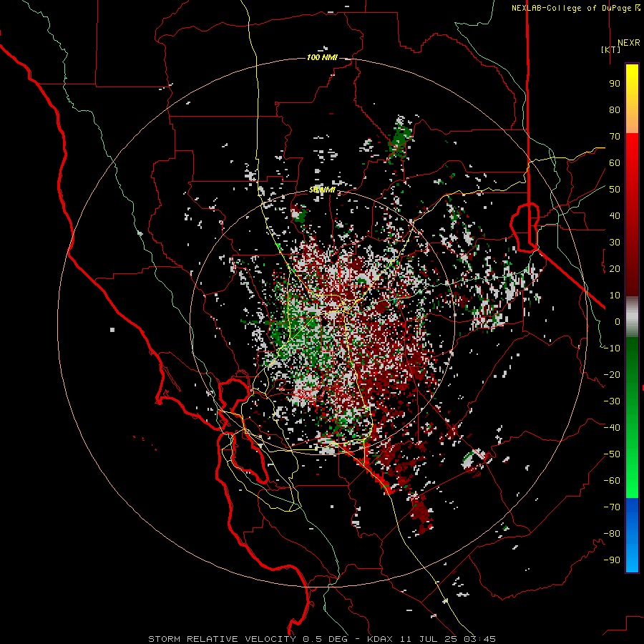The height and width of the screenshot is (644, 644).
Task: Click the '50 NMI' range ring label
Action: coord(323,190)
